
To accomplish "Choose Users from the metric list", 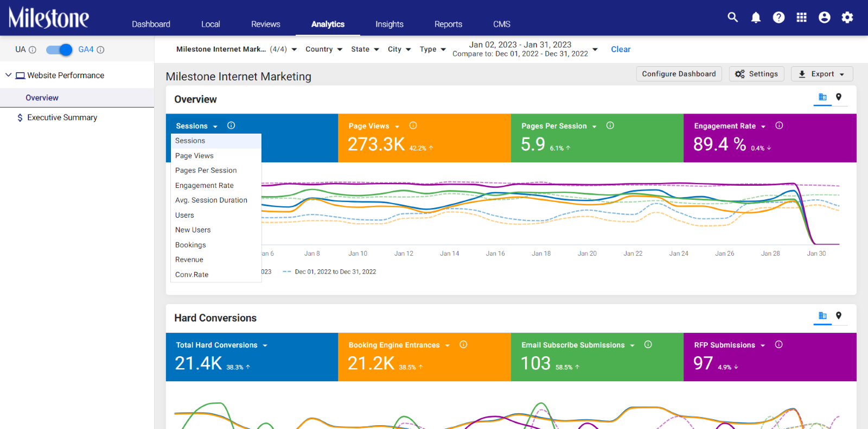I will click(x=216, y=216).
